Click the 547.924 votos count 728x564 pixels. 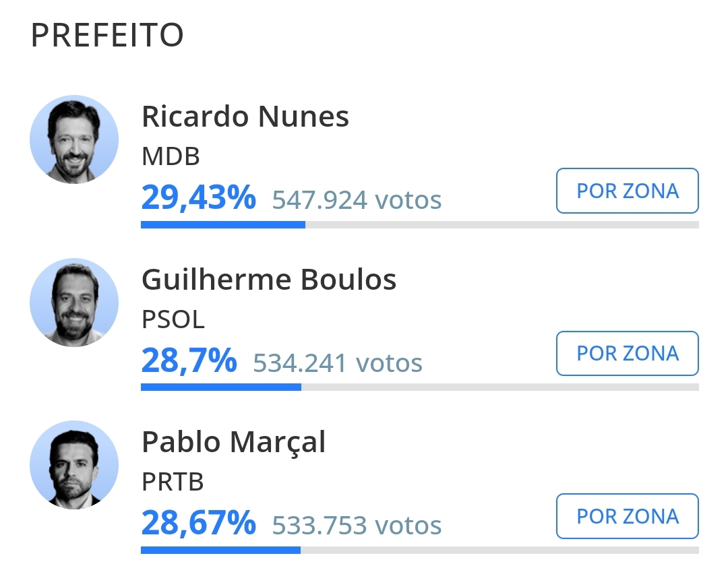click(x=357, y=200)
